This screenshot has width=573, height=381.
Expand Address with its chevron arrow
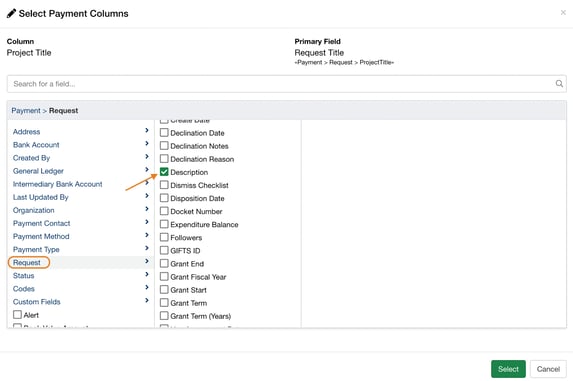click(147, 130)
